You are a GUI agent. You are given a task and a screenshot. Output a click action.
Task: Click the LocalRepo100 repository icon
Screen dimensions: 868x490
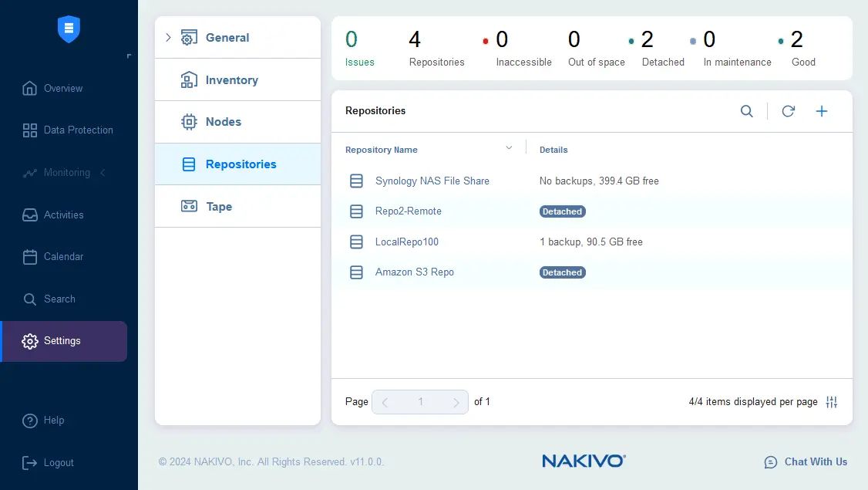(x=356, y=242)
